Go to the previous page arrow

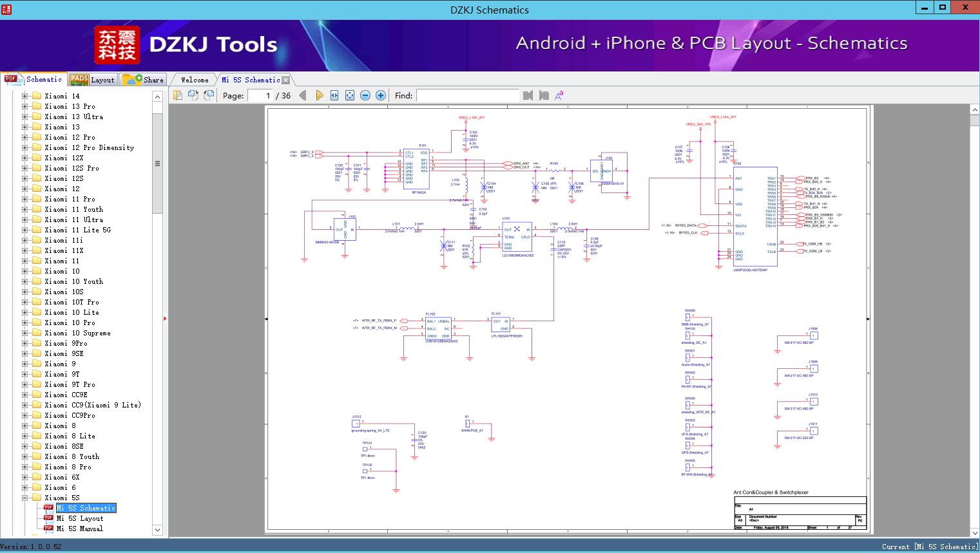click(x=303, y=95)
